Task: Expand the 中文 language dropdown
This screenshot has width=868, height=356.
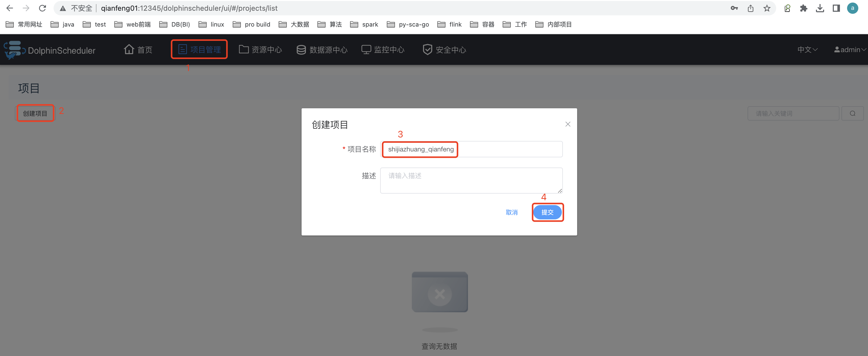Action: click(807, 50)
